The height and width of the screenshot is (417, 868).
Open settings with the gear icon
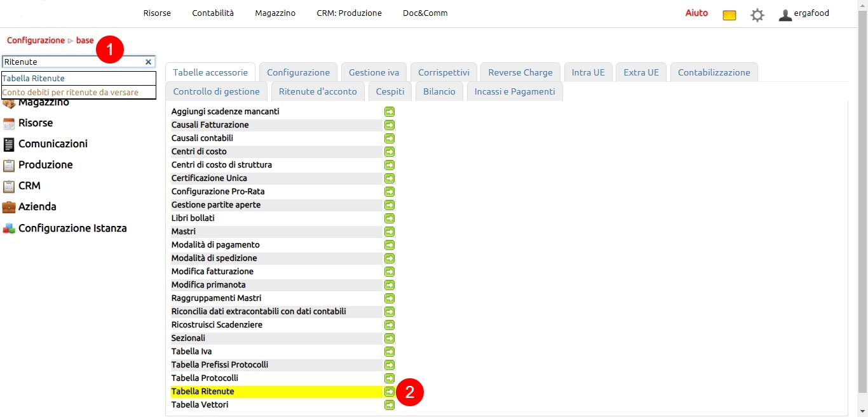[x=757, y=15]
